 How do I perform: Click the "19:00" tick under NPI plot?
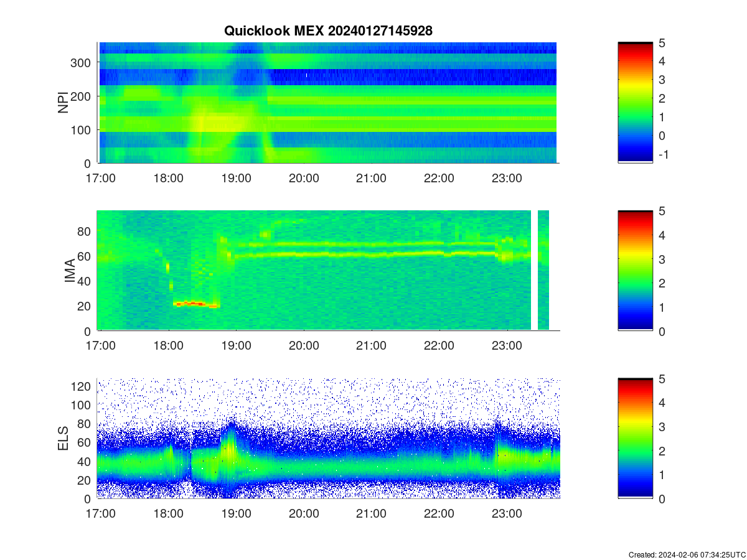coord(237,178)
